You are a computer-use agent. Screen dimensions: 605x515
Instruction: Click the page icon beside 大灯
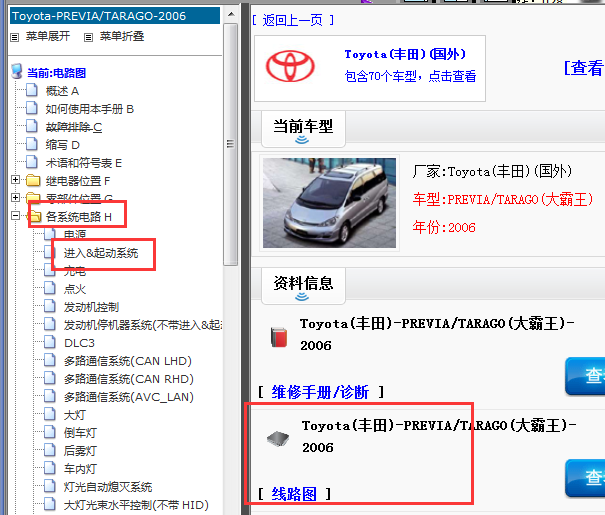coord(49,414)
